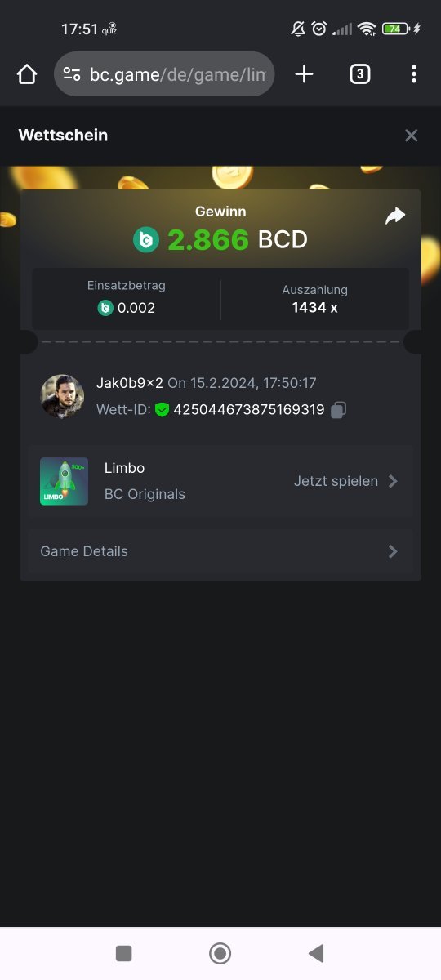
Task: Click the Limbo game thumbnail
Action: coord(64,481)
